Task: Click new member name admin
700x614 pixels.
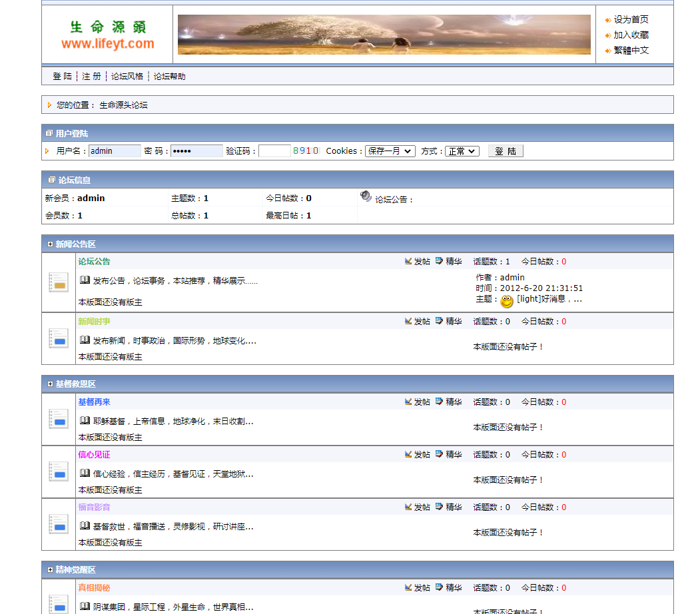Action: 91,198
